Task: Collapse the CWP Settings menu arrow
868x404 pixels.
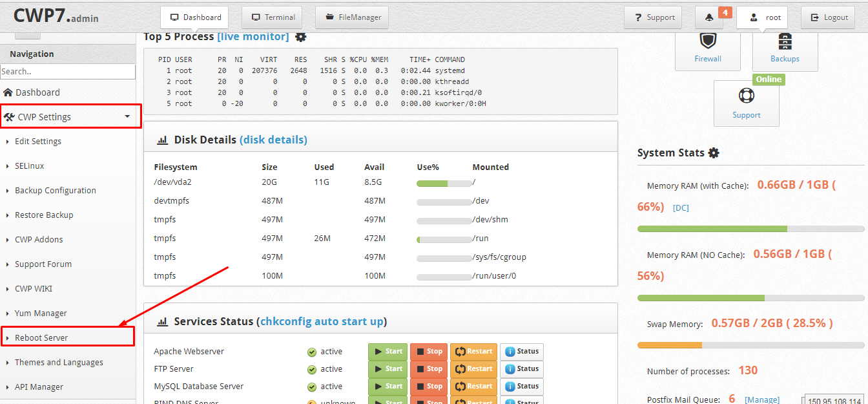Action: coord(127,117)
